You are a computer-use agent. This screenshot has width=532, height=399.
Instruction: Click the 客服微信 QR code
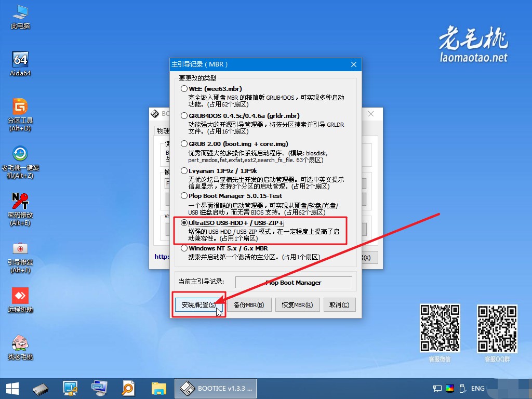click(440, 328)
